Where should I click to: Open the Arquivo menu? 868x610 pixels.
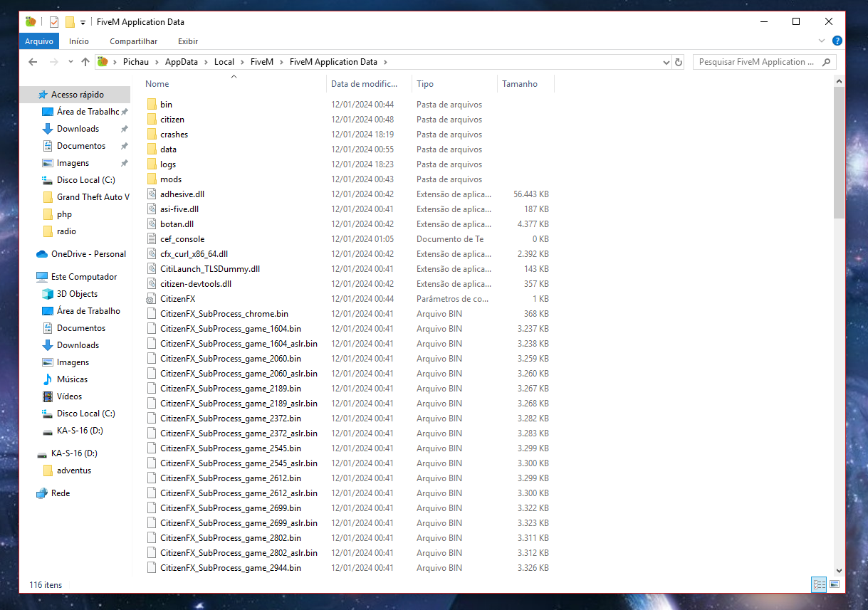pos(39,41)
